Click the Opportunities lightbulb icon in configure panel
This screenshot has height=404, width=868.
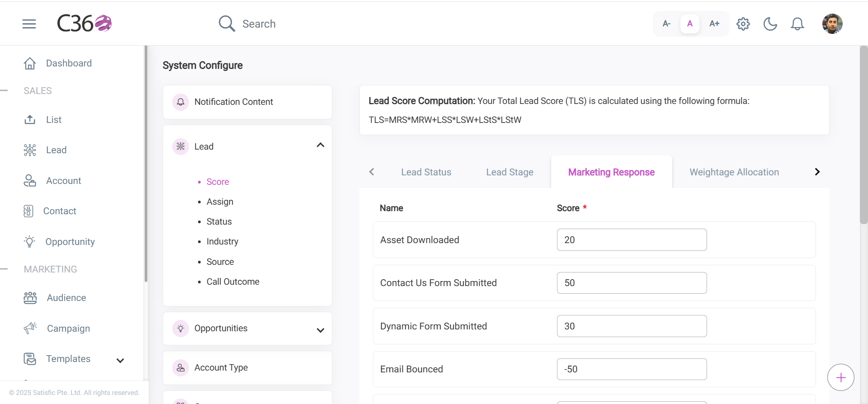click(180, 328)
